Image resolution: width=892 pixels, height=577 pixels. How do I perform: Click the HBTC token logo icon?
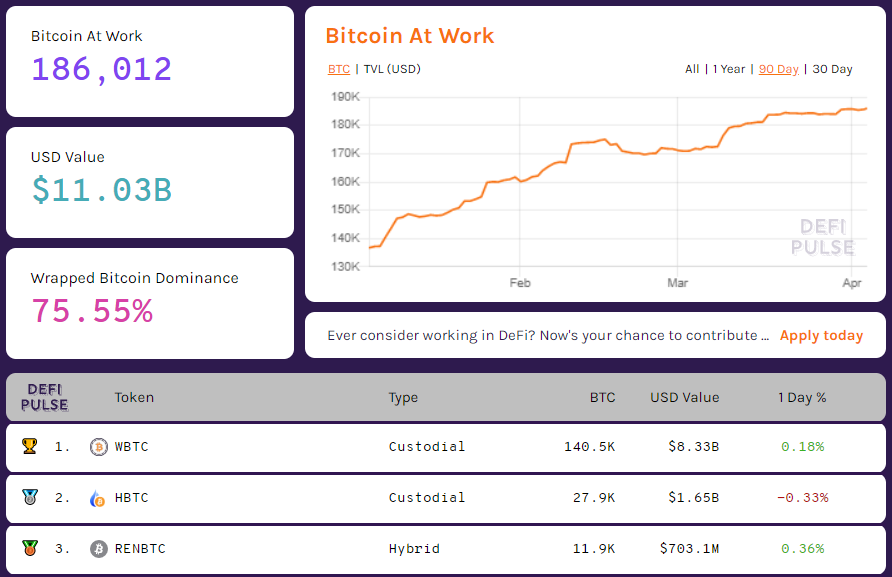coord(98,498)
